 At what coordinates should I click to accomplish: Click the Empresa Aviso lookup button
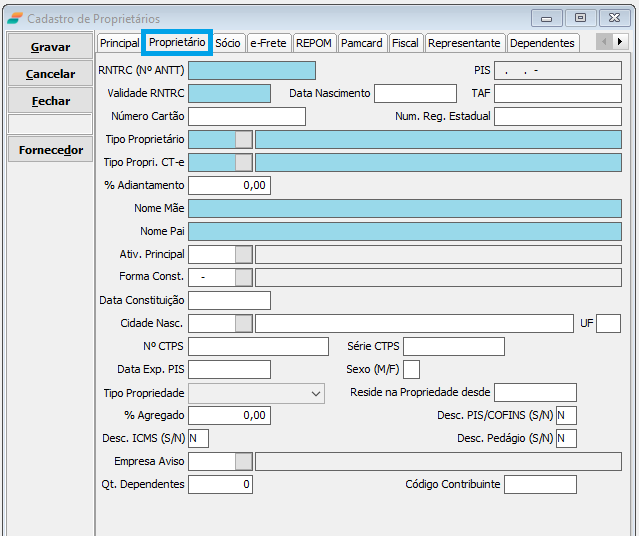coord(243,461)
